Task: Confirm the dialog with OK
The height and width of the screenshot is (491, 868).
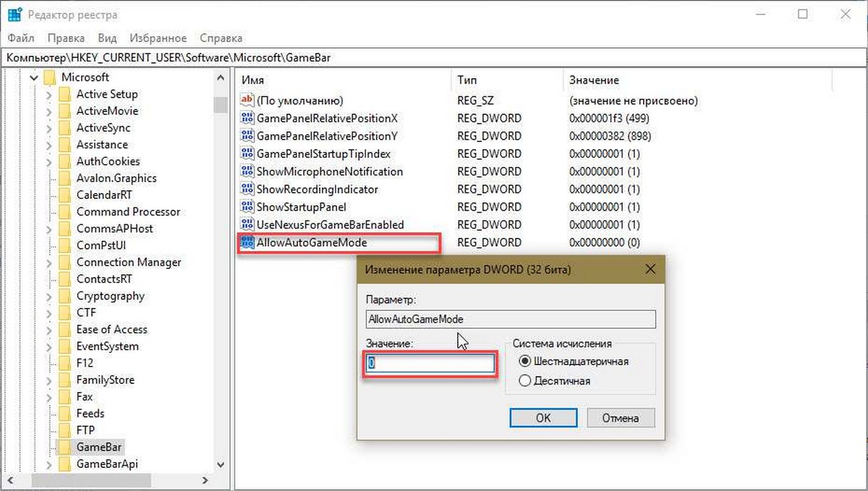Action: (543, 418)
